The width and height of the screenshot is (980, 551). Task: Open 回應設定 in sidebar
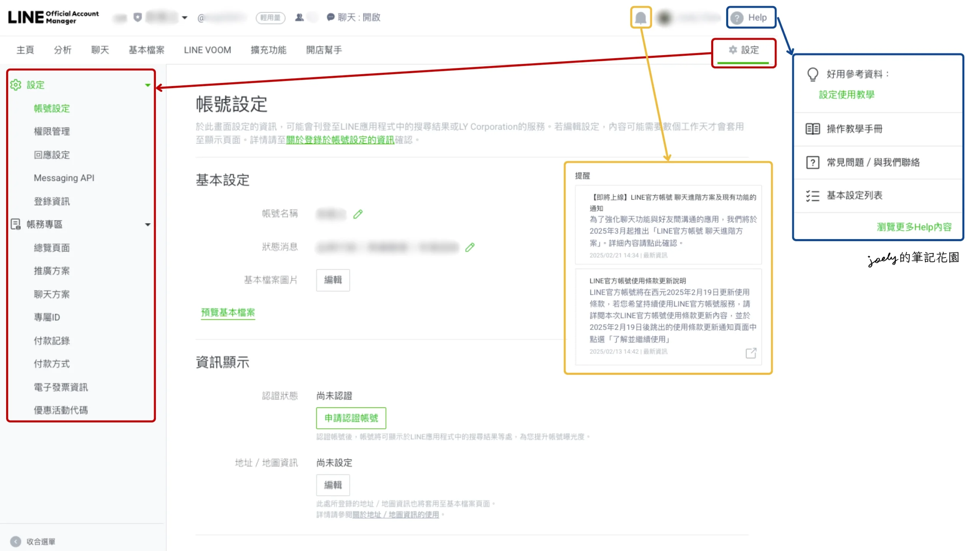coord(52,155)
